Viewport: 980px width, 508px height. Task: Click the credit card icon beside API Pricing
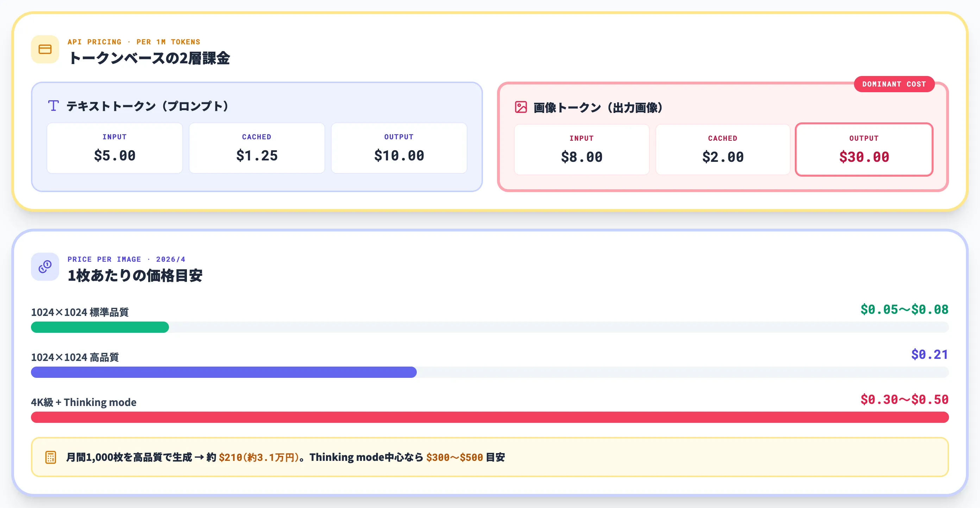pos(45,50)
